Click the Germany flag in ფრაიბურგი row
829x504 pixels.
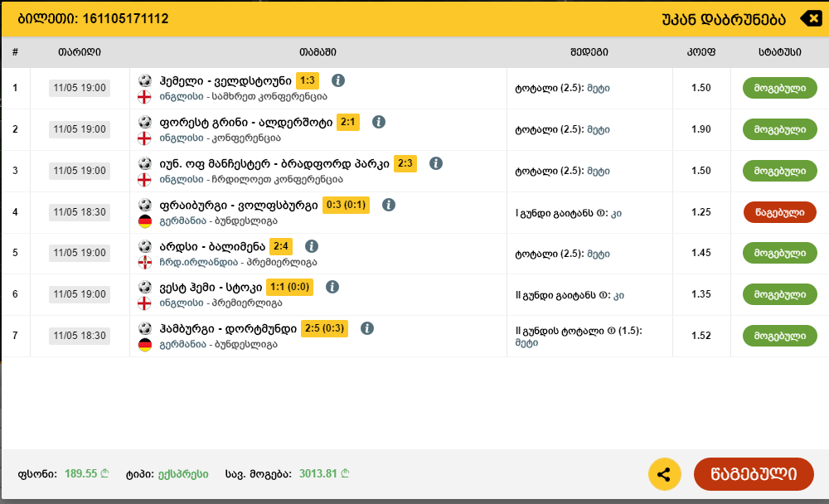click(144, 221)
